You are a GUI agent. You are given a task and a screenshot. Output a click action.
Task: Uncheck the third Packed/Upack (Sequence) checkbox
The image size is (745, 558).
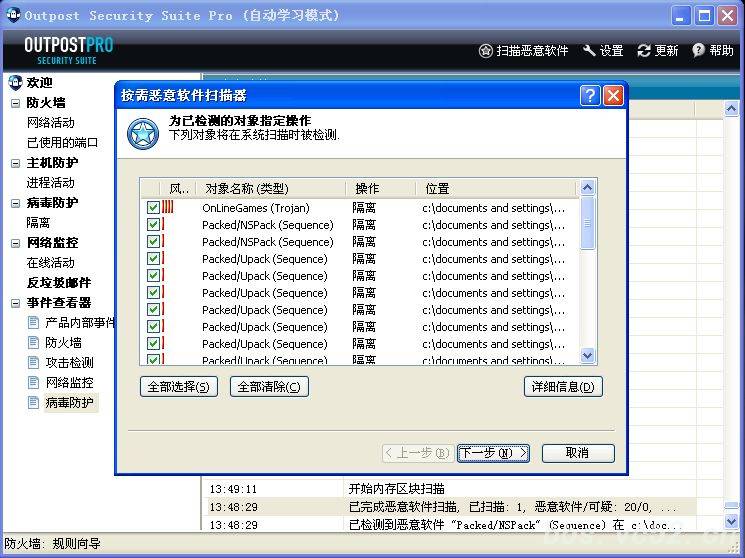click(153, 293)
